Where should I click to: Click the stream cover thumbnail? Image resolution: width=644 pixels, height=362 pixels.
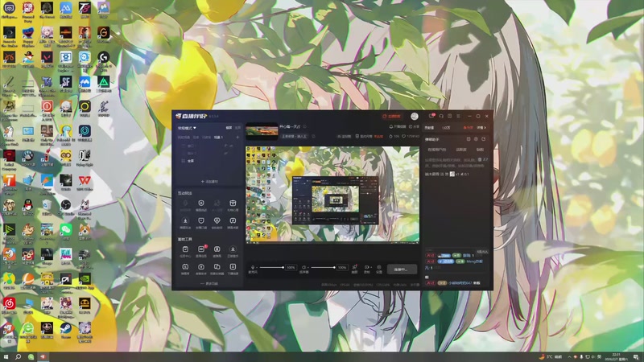[x=262, y=131]
